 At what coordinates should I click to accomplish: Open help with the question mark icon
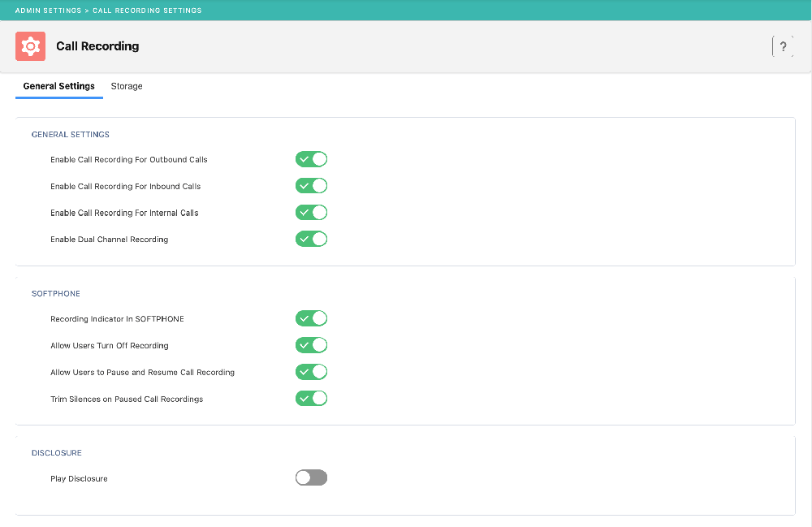pyautogui.click(x=783, y=46)
